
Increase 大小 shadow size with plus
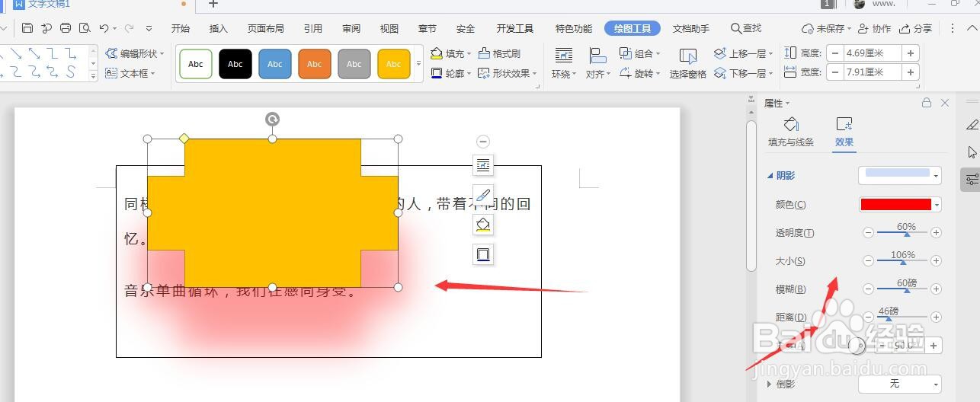pyautogui.click(x=937, y=261)
